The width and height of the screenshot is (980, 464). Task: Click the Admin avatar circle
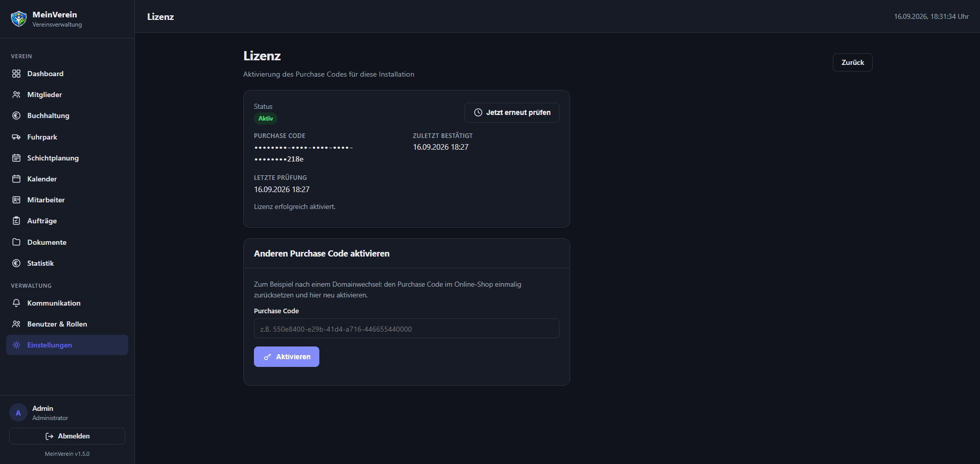tap(18, 413)
